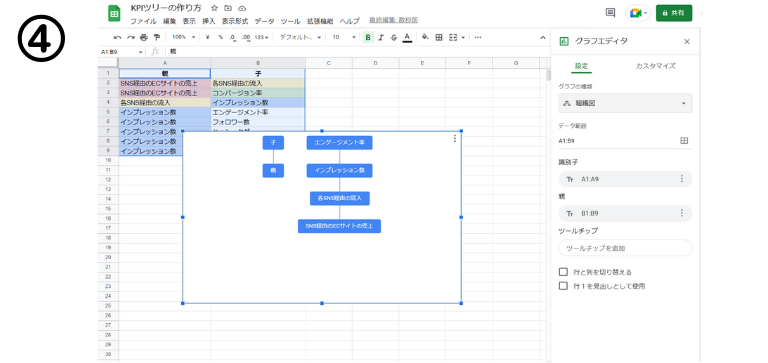Open the fill color picker
The image size is (768, 363).
[x=425, y=37]
